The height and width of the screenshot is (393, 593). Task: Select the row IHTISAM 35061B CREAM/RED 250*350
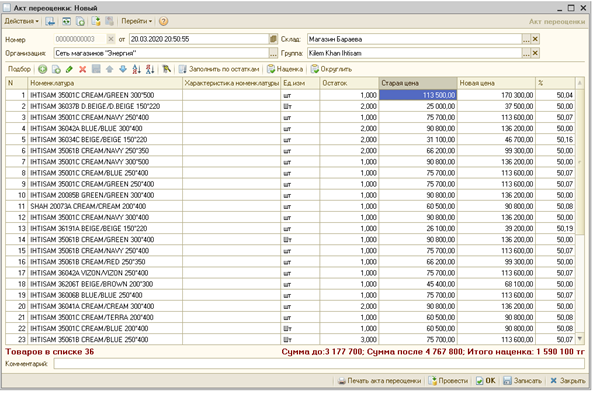[290, 262]
